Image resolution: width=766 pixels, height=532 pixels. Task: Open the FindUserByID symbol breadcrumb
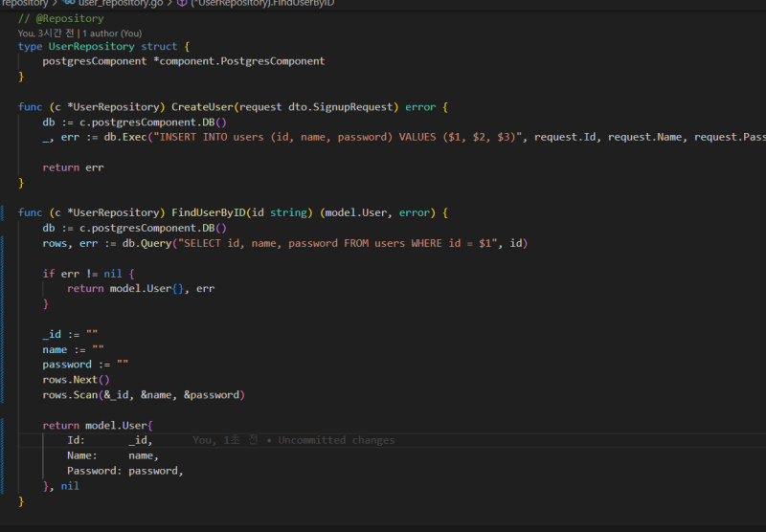257,4
